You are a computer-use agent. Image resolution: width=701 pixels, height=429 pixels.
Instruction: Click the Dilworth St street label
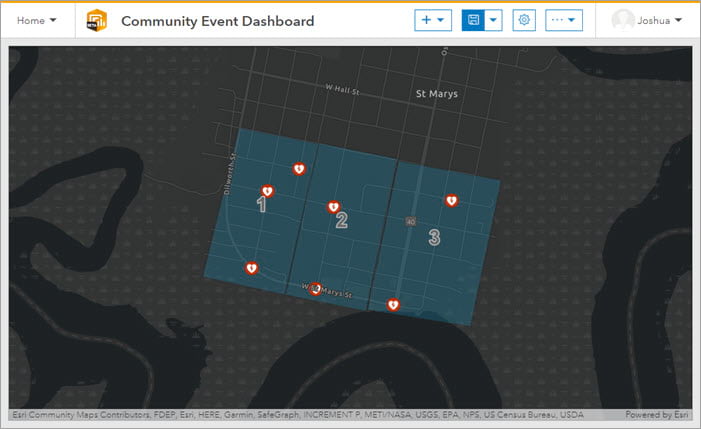(x=229, y=174)
